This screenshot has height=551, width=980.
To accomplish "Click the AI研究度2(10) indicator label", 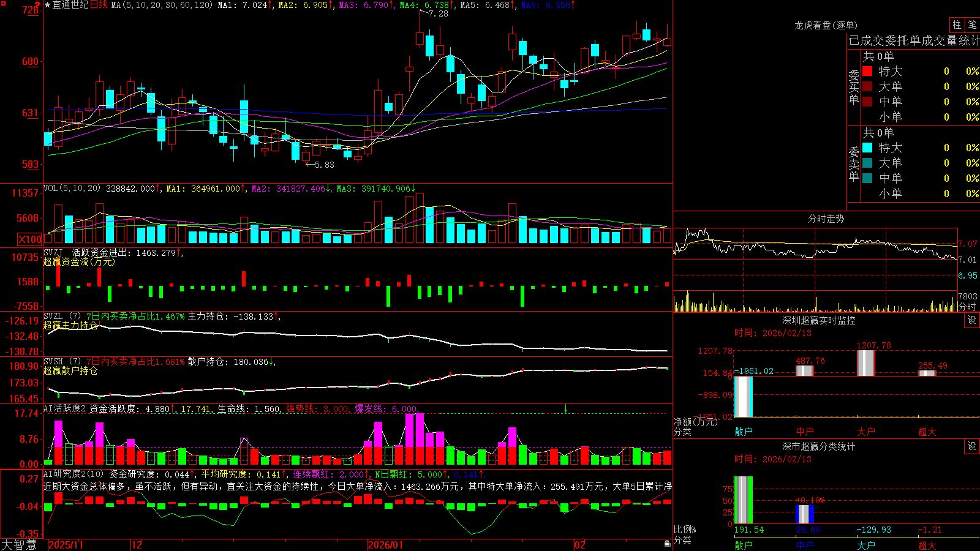I will [74, 474].
